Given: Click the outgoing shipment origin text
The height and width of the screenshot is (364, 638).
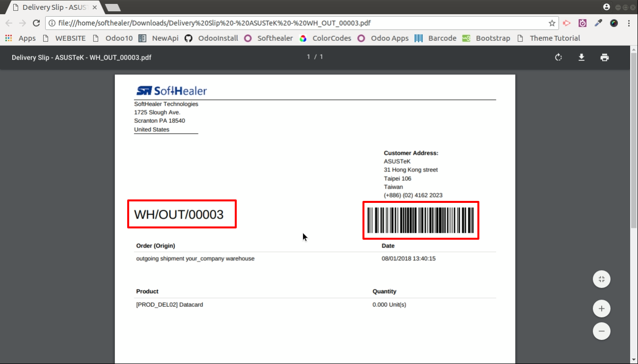Looking at the screenshot, I should click(x=195, y=258).
